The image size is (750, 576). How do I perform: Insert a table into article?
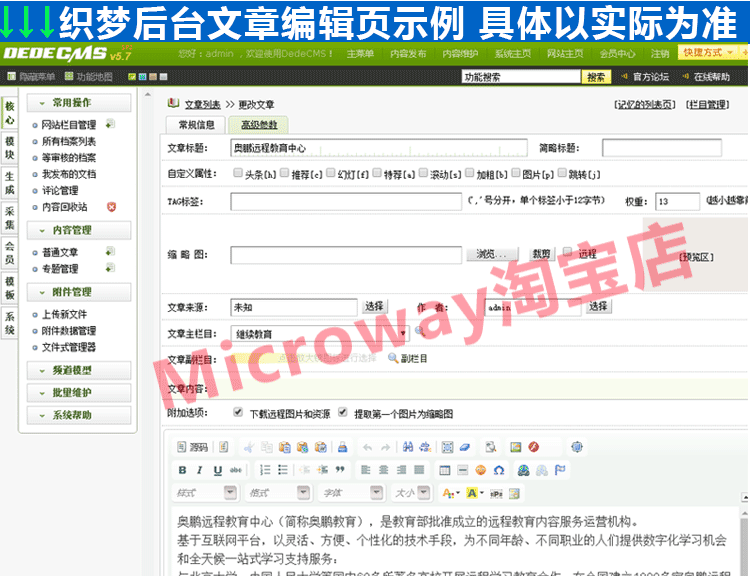pyautogui.click(x=445, y=470)
